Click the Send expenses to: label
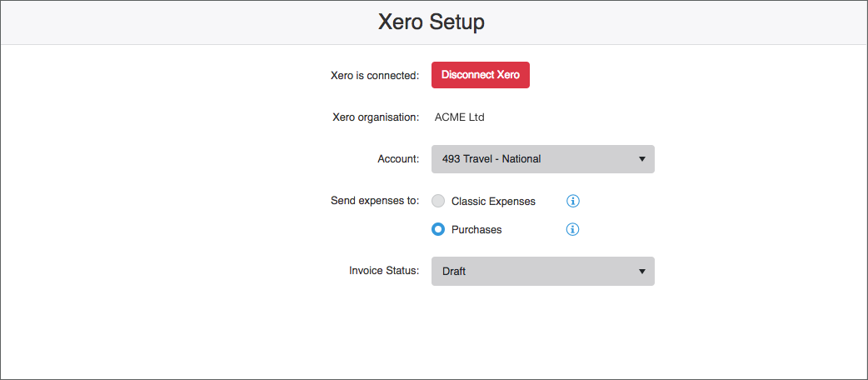The image size is (868, 380). [375, 201]
